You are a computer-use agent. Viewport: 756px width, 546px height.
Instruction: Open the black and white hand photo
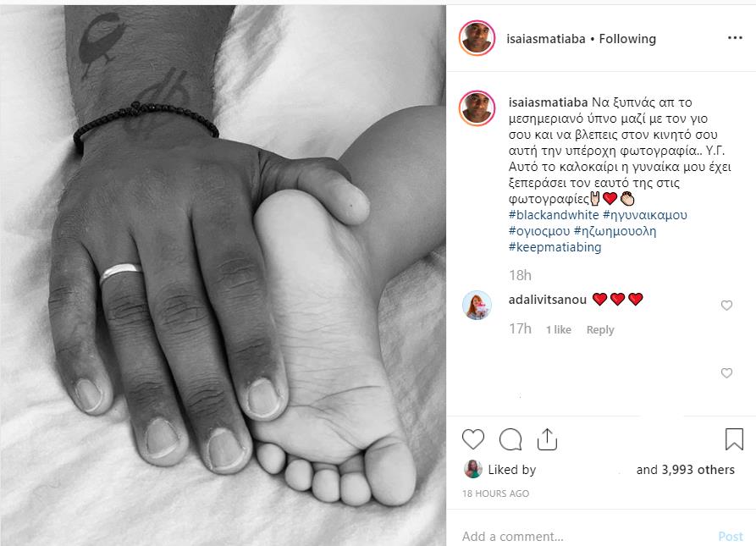(x=223, y=276)
